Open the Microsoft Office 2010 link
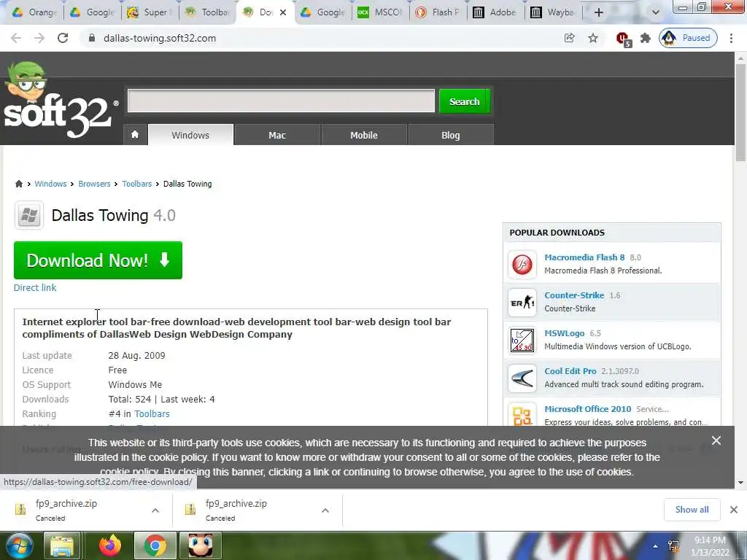This screenshot has width=747, height=560. [x=588, y=409]
